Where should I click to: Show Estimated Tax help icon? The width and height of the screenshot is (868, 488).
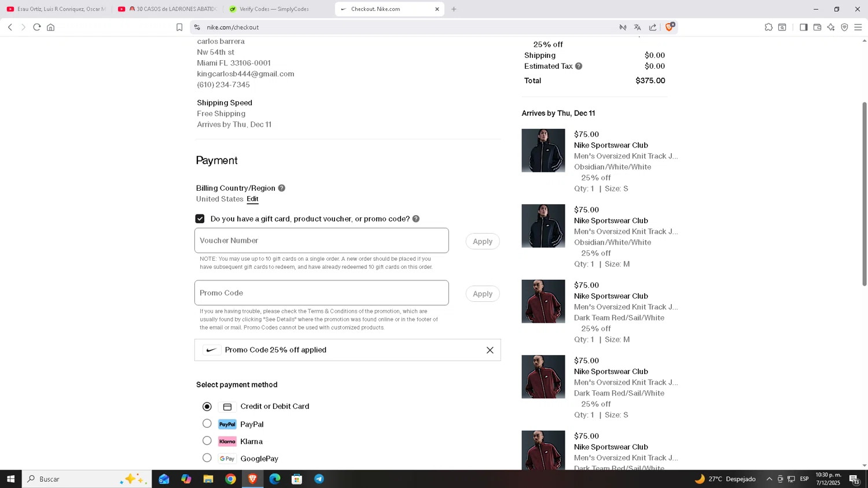coord(579,66)
